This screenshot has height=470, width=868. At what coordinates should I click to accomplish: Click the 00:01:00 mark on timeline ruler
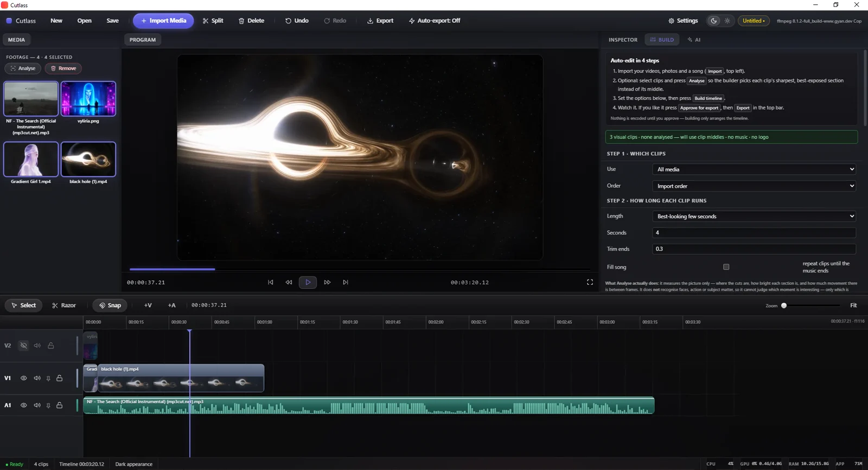coord(264,322)
